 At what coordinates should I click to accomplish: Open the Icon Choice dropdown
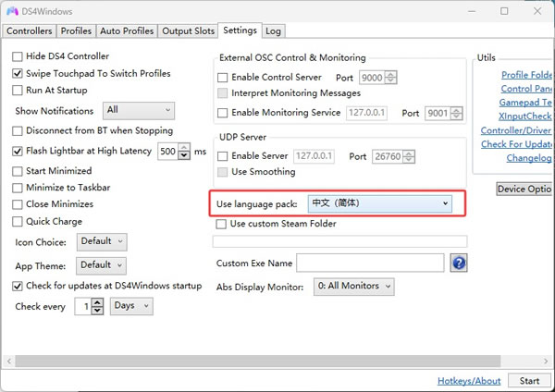(x=102, y=242)
